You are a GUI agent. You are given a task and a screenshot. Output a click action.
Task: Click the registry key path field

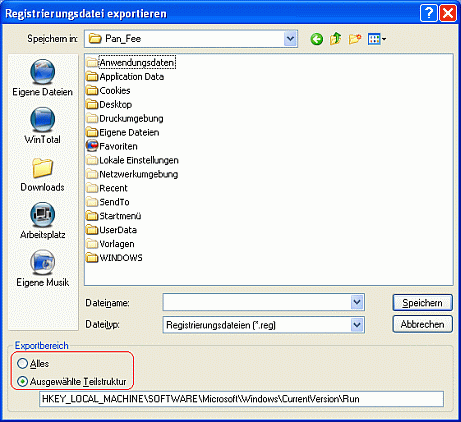242,399
